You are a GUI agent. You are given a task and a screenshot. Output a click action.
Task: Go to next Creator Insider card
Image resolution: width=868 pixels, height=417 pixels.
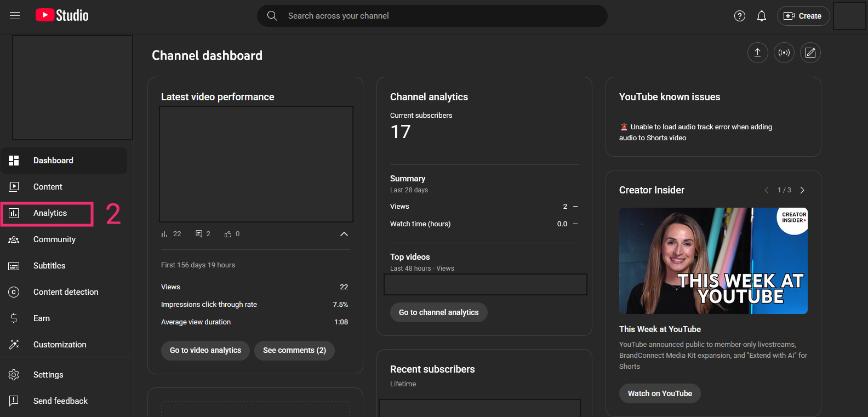pyautogui.click(x=802, y=190)
